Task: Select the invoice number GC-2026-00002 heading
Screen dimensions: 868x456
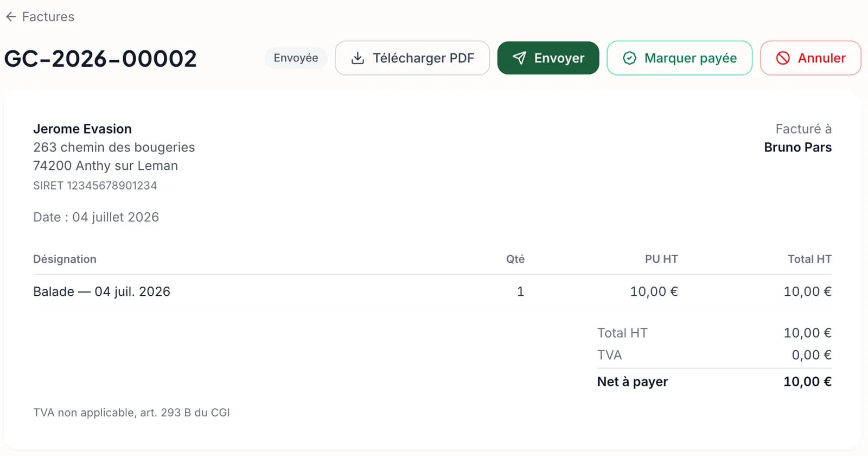Action: coord(100,59)
